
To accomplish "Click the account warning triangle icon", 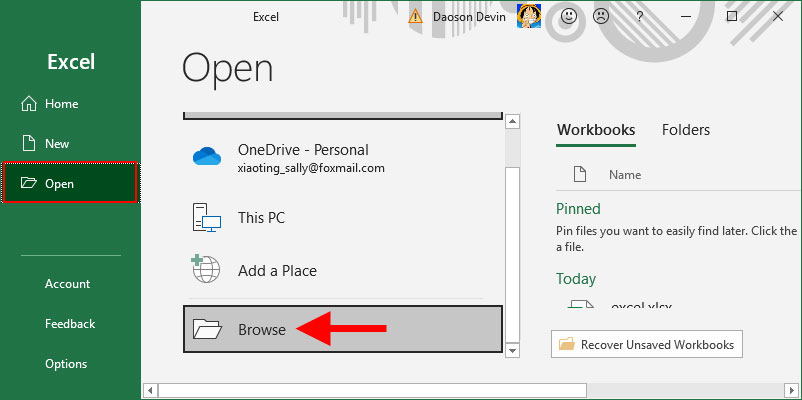I will tap(415, 17).
